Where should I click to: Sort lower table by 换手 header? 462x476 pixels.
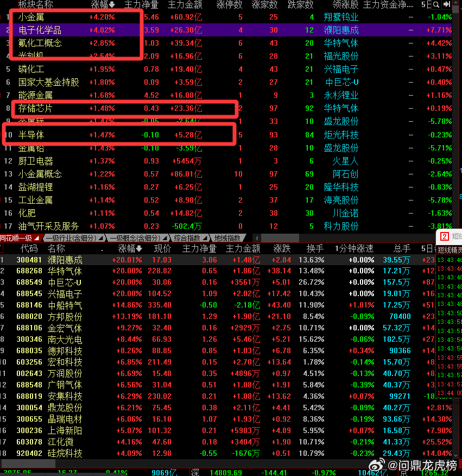click(x=315, y=249)
